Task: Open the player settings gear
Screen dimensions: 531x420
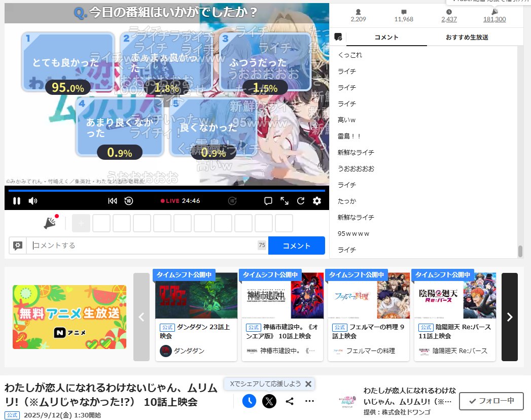Action: pyautogui.click(x=317, y=201)
